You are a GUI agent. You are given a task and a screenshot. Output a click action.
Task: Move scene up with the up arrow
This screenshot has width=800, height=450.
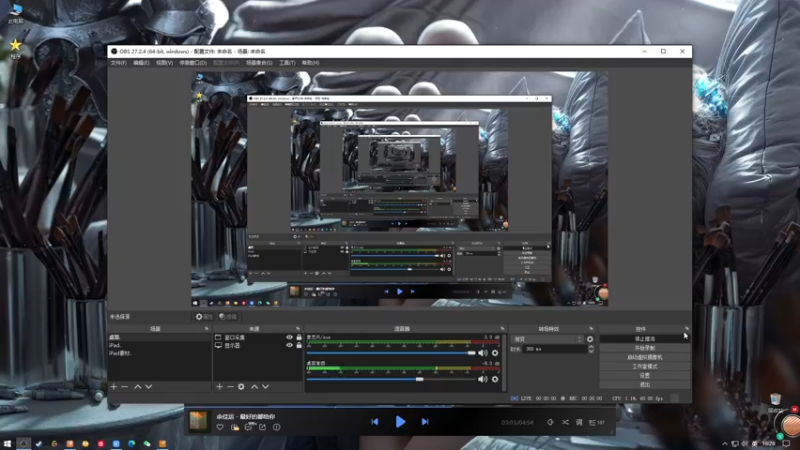(138, 387)
